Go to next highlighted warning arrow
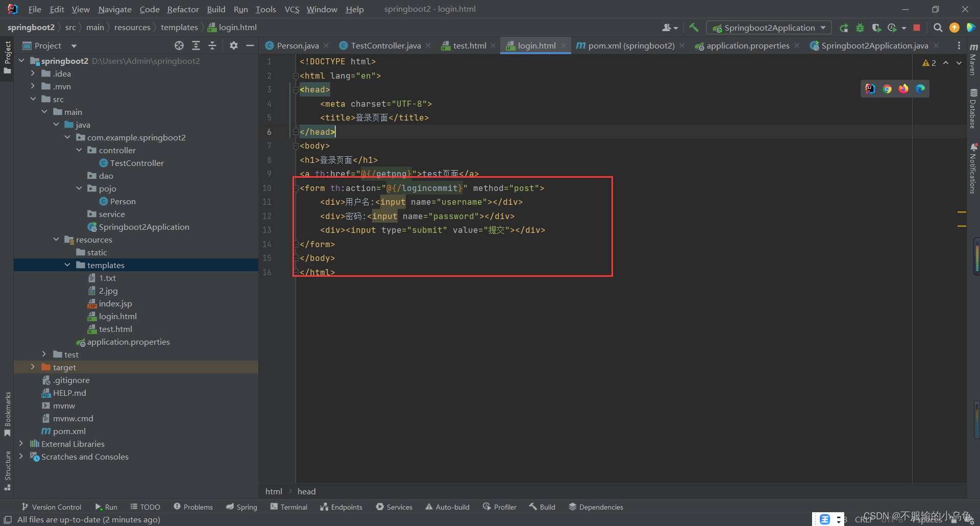The height and width of the screenshot is (526, 980). (x=959, y=63)
